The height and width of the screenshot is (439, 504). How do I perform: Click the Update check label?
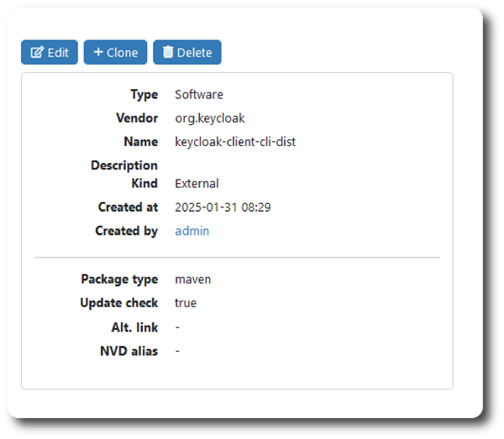(119, 303)
